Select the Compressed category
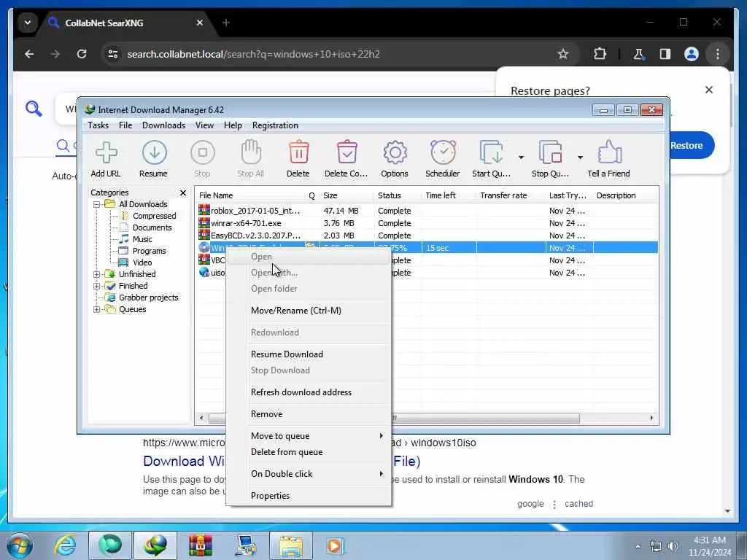Viewport: 747px width, 560px height. point(154,216)
